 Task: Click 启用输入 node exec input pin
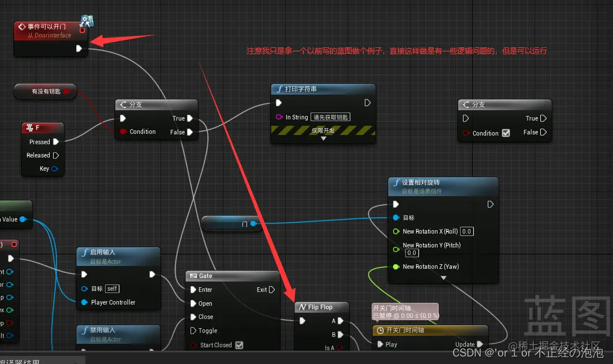click(x=84, y=275)
